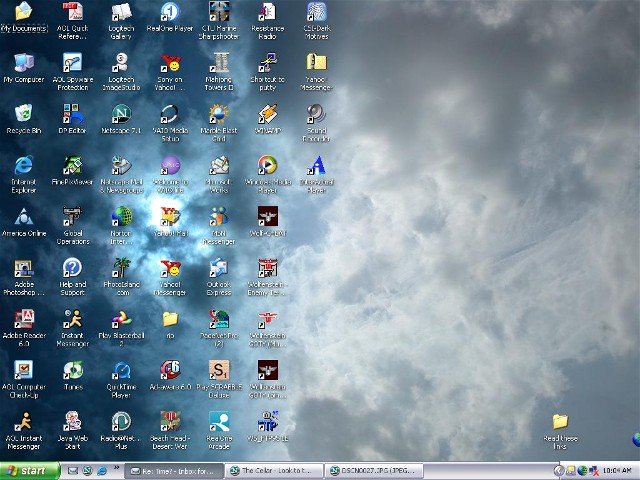Launch Microsoft Works shortcut
This screenshot has height=480, width=640.
click(219, 165)
